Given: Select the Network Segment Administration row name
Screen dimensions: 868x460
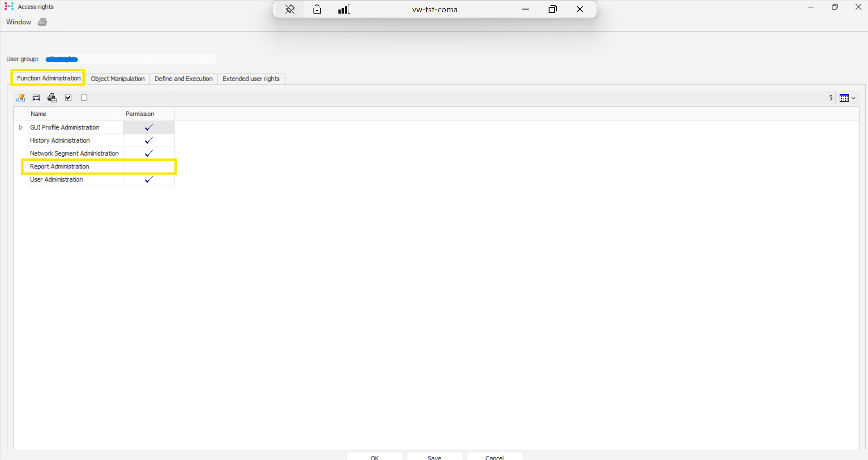Looking at the screenshot, I should [74, 153].
